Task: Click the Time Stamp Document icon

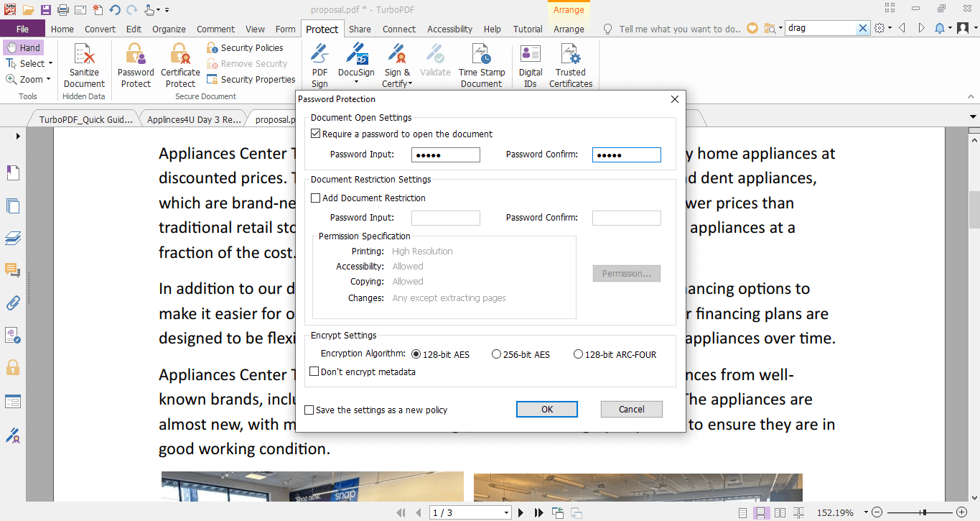Action: pyautogui.click(x=480, y=65)
